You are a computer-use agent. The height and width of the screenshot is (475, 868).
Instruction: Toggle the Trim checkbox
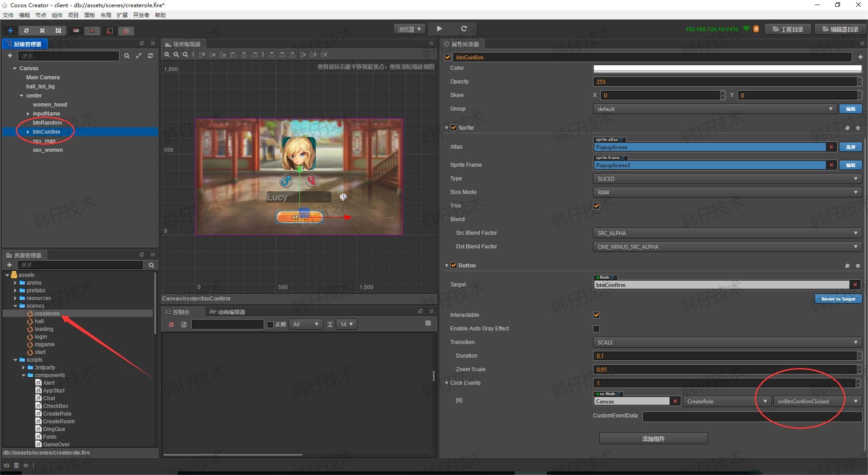(x=596, y=206)
